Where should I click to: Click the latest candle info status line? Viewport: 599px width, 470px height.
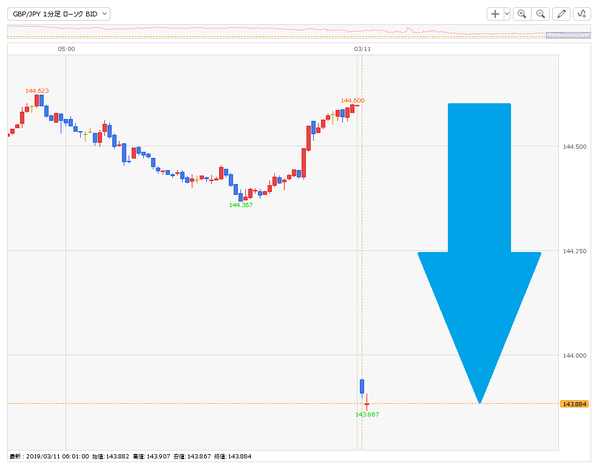(130, 457)
